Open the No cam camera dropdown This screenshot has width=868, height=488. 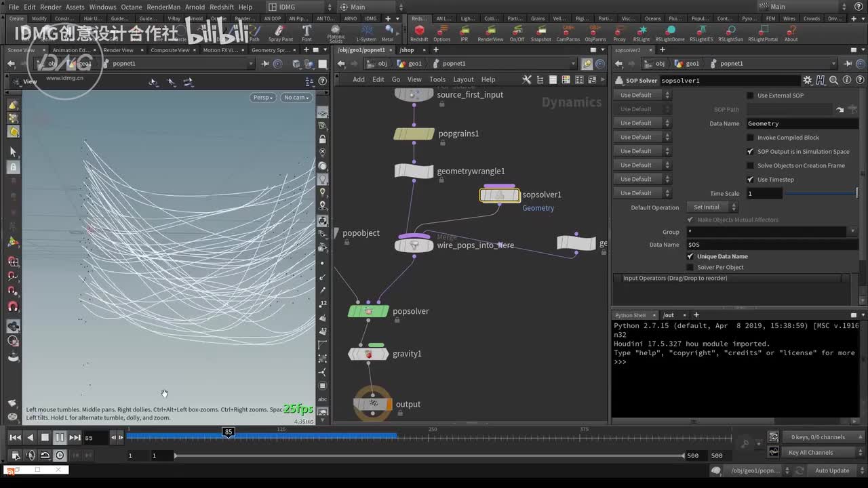[x=296, y=98]
